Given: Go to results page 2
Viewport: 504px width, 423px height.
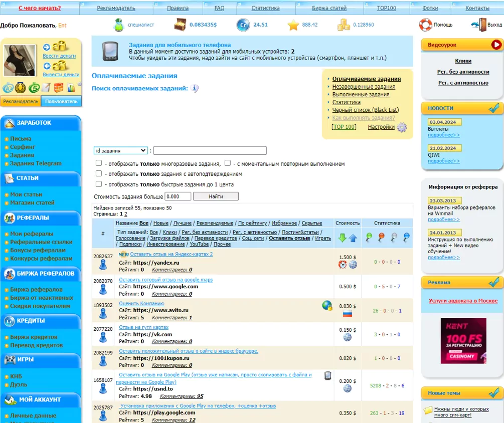Looking at the screenshot, I should pyautogui.click(x=126, y=214).
